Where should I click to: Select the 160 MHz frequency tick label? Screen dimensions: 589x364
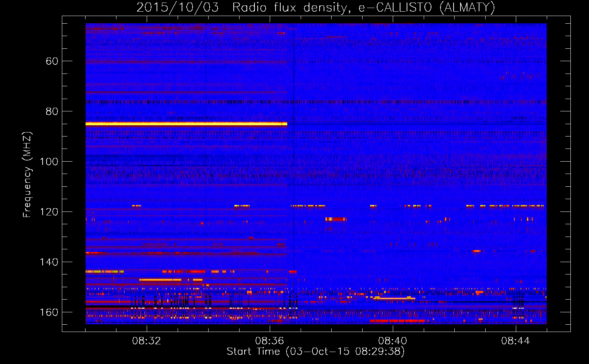click(49, 312)
